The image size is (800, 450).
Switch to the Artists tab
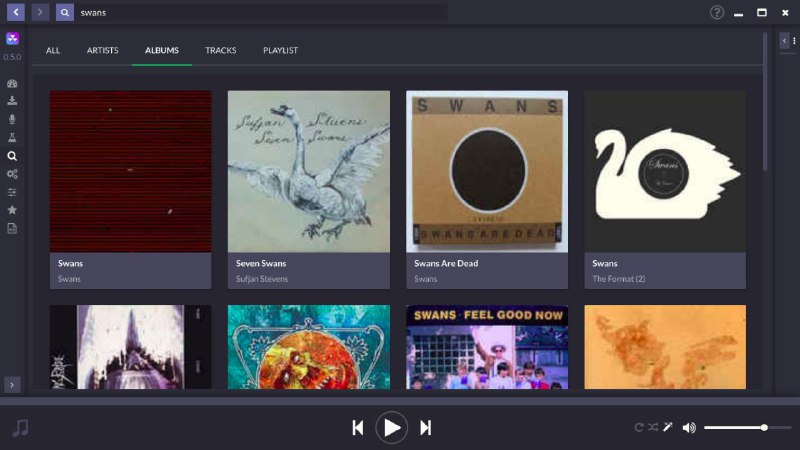tap(102, 50)
